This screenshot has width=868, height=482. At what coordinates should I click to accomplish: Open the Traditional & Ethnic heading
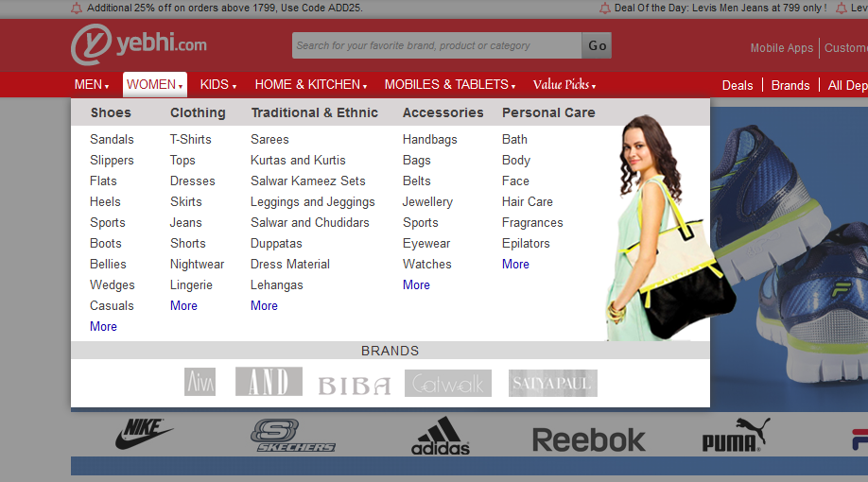(x=315, y=112)
